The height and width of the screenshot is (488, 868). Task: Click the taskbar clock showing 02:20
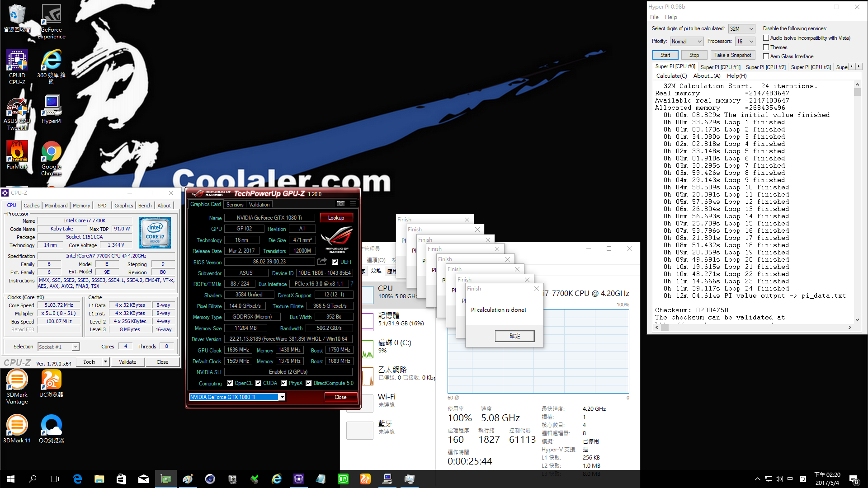[827, 479]
